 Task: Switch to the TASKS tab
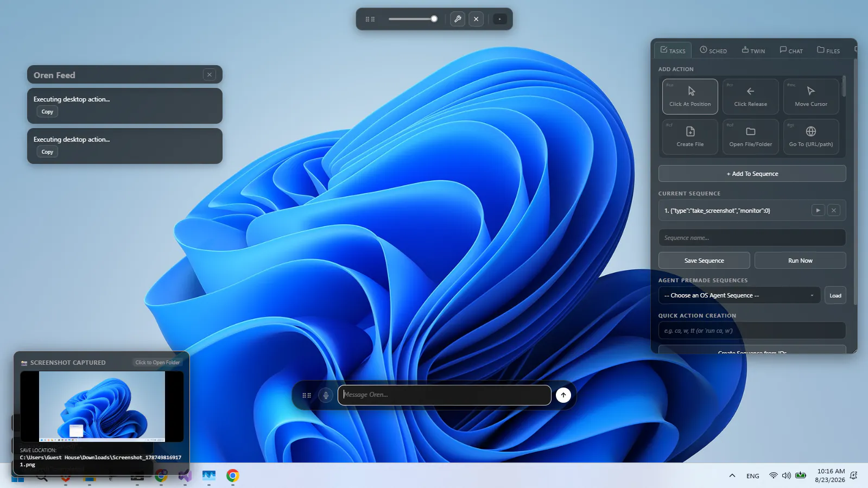point(673,50)
